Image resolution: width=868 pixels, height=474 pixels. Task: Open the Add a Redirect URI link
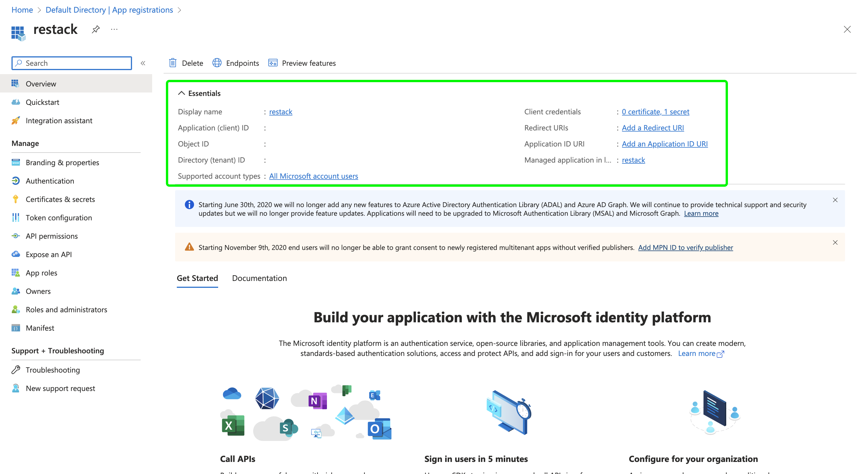tap(652, 128)
